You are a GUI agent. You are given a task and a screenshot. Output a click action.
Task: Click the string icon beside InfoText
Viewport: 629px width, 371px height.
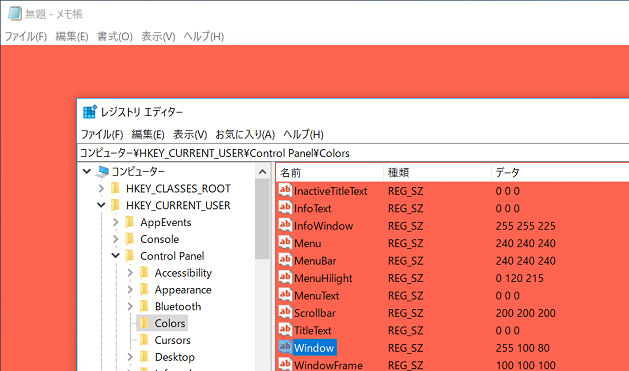(285, 208)
